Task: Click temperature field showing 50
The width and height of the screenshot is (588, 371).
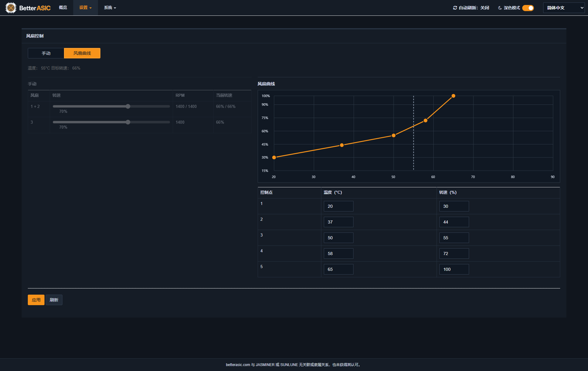Action: 338,238
